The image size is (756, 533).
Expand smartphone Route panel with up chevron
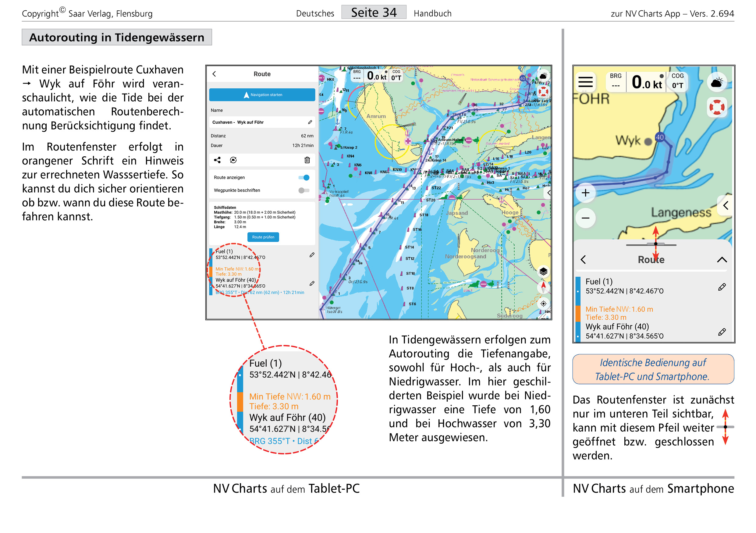click(x=722, y=259)
